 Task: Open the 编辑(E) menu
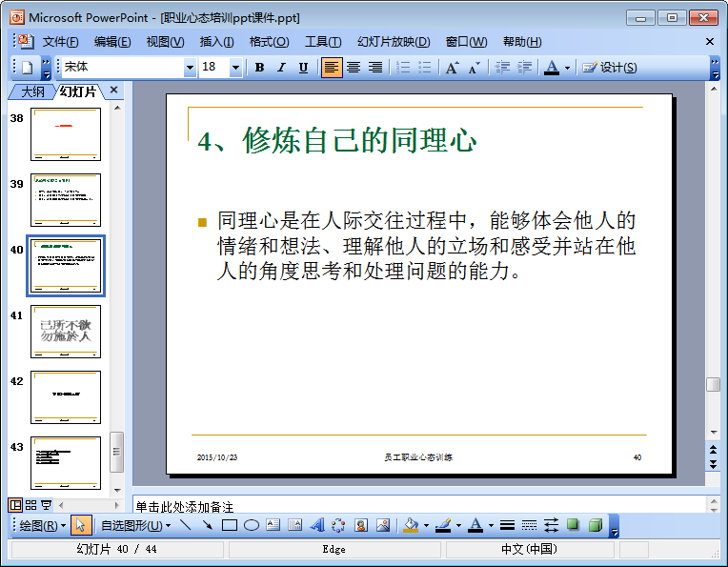coord(112,42)
